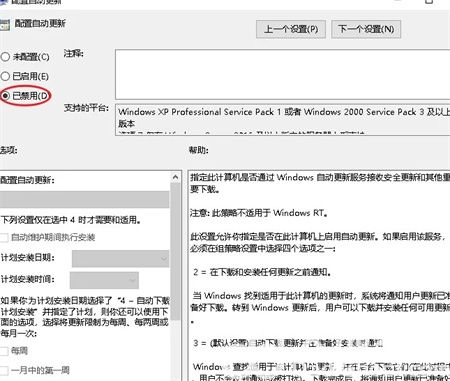Open the 计划安装日期 dropdown
This screenshot has height=381, width=450.
[x=120, y=259]
